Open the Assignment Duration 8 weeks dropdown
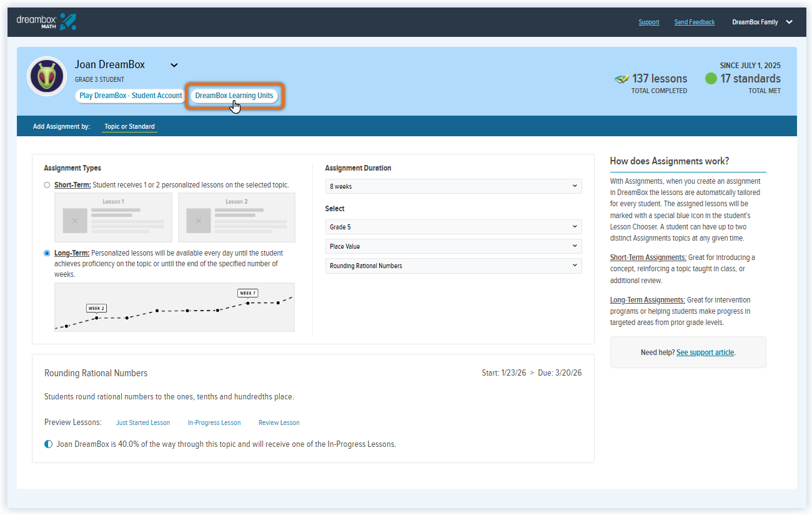812x515 pixels. coord(453,186)
